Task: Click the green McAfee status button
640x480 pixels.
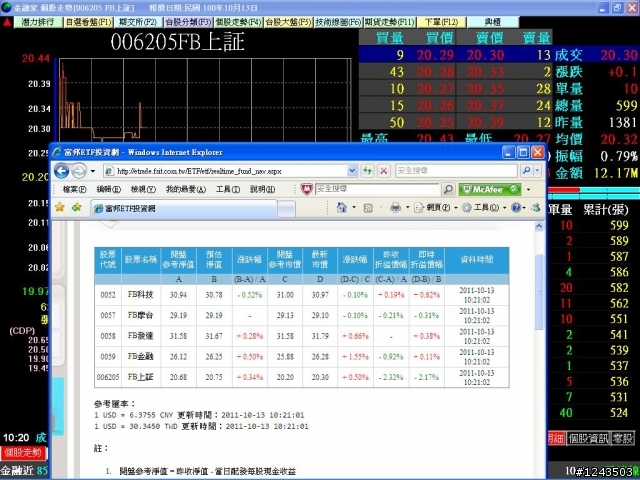Action: [490, 189]
